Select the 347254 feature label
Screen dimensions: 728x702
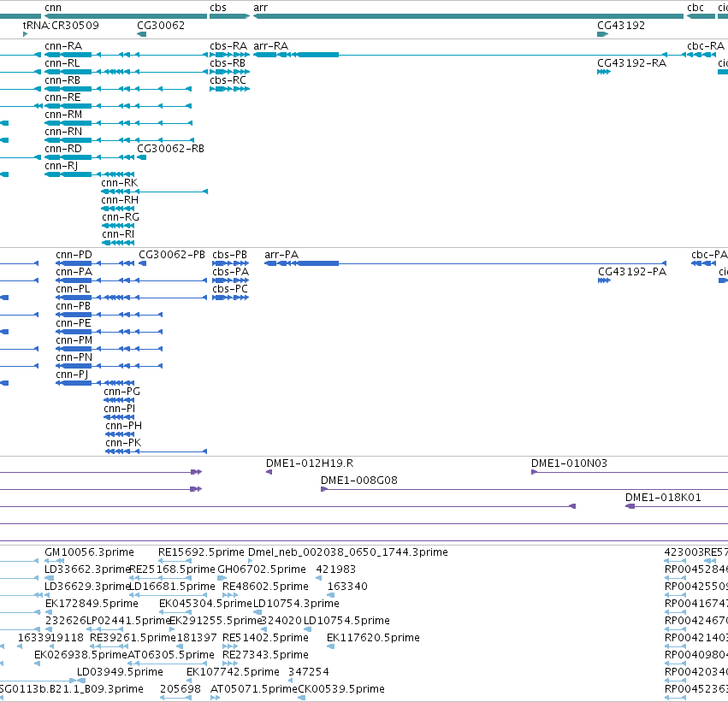pyautogui.click(x=308, y=673)
